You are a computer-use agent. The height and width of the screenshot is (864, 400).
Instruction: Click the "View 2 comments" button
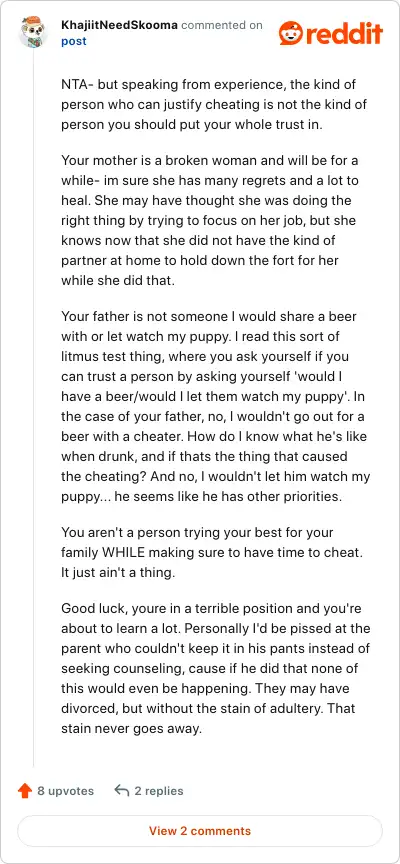[199, 831]
